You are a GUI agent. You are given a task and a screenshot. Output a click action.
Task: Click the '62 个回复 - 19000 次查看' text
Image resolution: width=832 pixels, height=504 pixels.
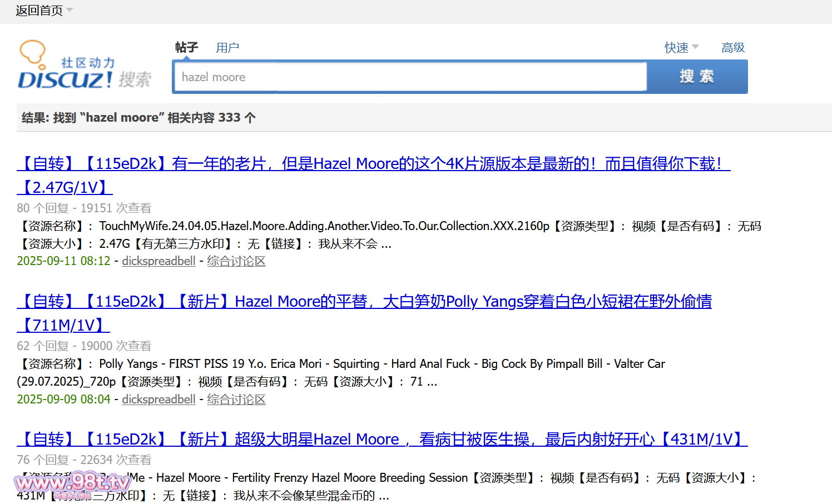84,346
